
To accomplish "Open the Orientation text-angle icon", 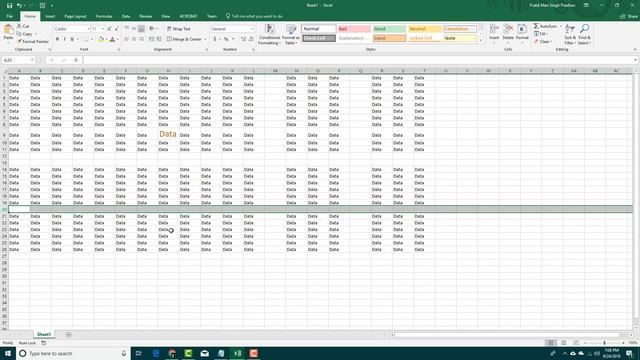I will point(152,29).
